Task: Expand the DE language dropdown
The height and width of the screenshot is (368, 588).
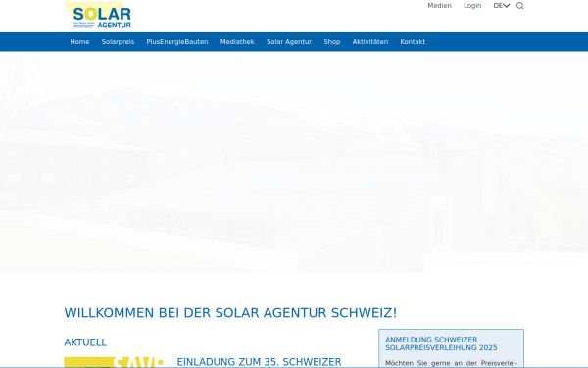Action: 502,6
